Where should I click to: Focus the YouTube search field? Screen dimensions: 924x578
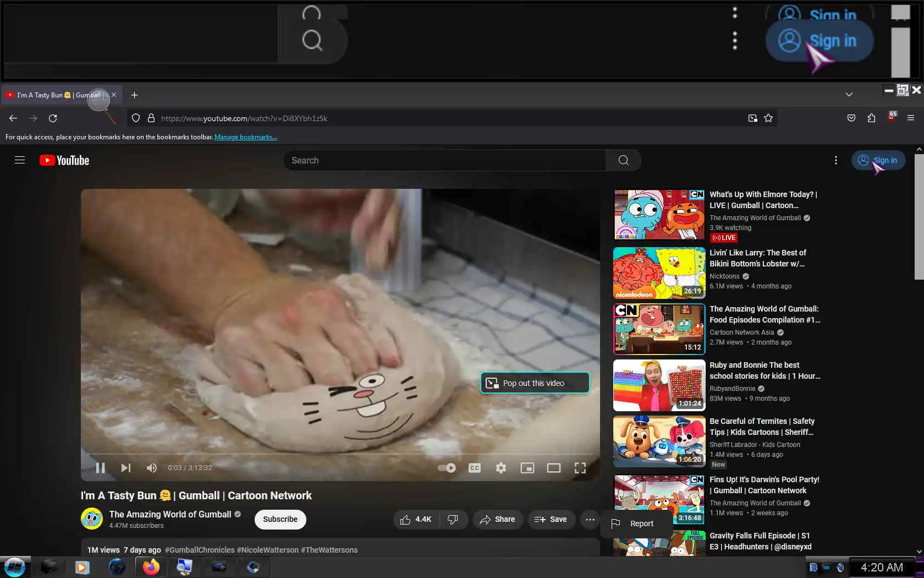[x=444, y=160]
